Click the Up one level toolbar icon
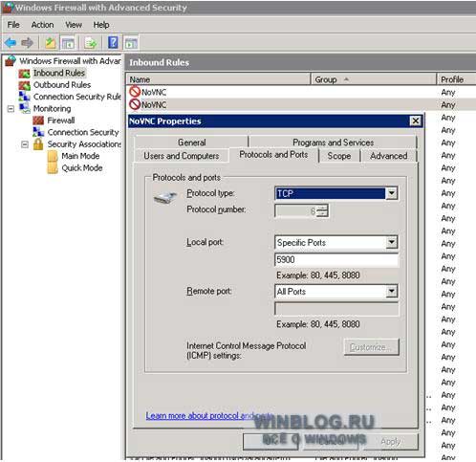Image resolution: width=476 pixels, height=462 pixels. pyautogui.click(x=51, y=42)
